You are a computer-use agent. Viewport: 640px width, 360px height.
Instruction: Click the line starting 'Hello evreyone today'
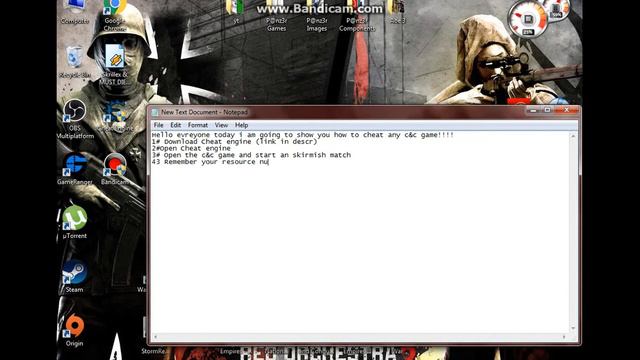pyautogui.click(x=302, y=135)
